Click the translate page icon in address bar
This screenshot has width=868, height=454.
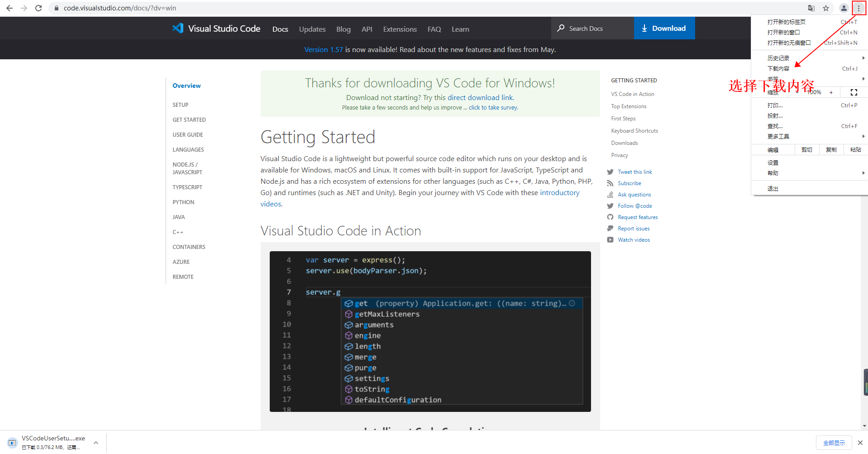pos(811,8)
